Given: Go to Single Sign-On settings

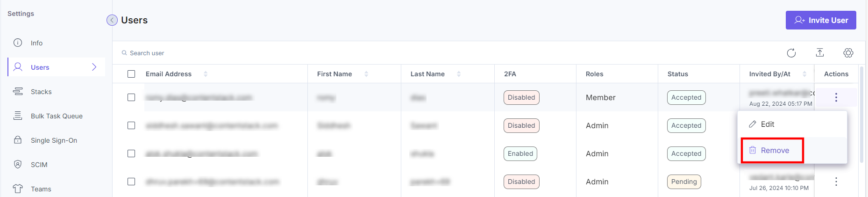Looking at the screenshot, I should 54,140.
